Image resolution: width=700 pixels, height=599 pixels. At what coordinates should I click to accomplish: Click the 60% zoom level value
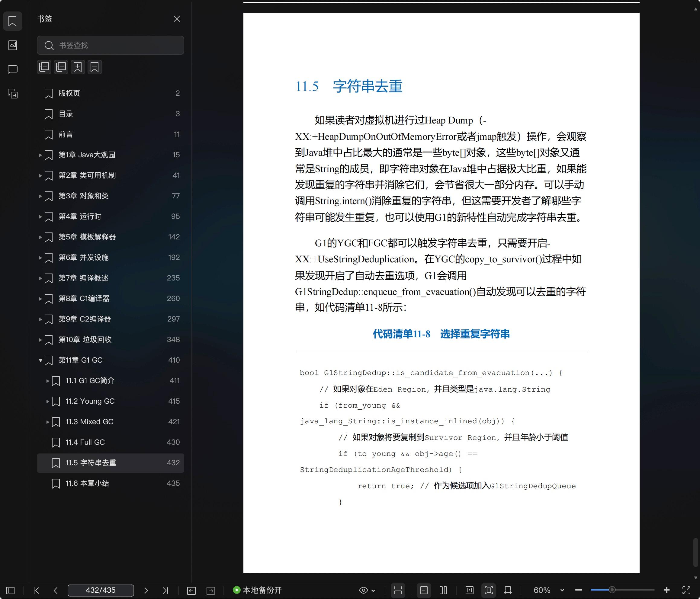point(542,590)
